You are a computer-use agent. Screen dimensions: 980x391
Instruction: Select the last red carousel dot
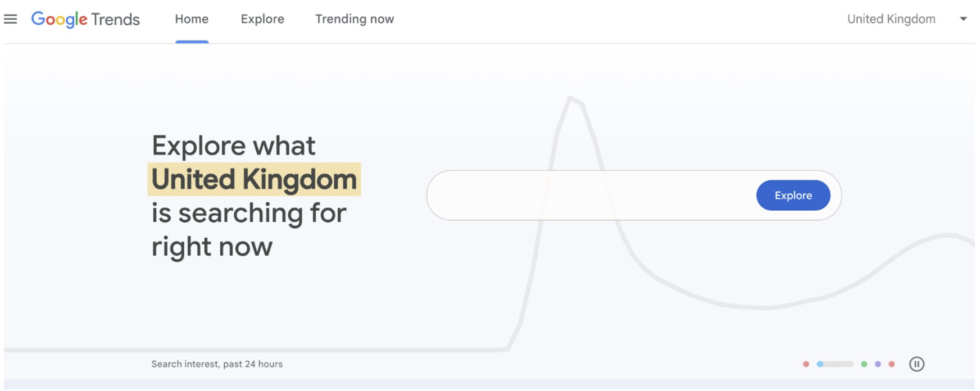(891, 364)
